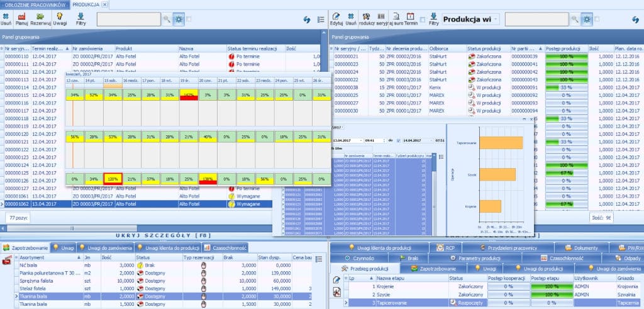The width and height of the screenshot is (644, 309).
Task: Click the Tapicerowanie bar in the chart
Action: point(501,143)
